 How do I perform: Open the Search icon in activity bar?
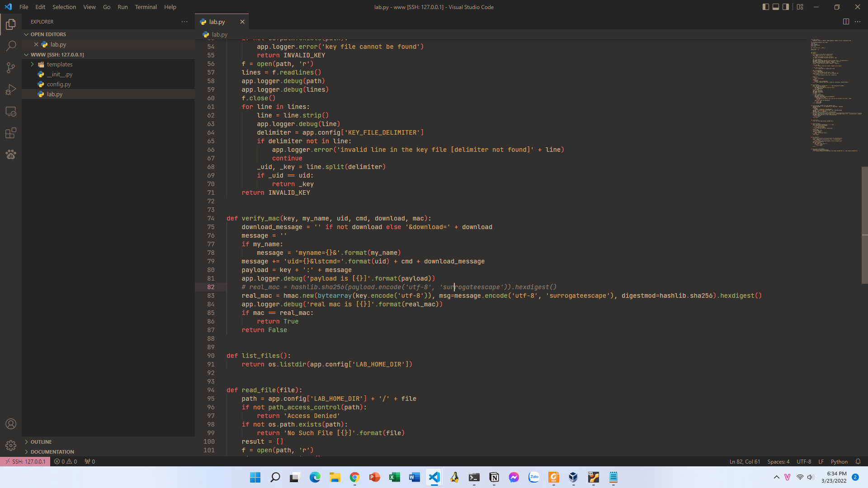pyautogui.click(x=11, y=47)
